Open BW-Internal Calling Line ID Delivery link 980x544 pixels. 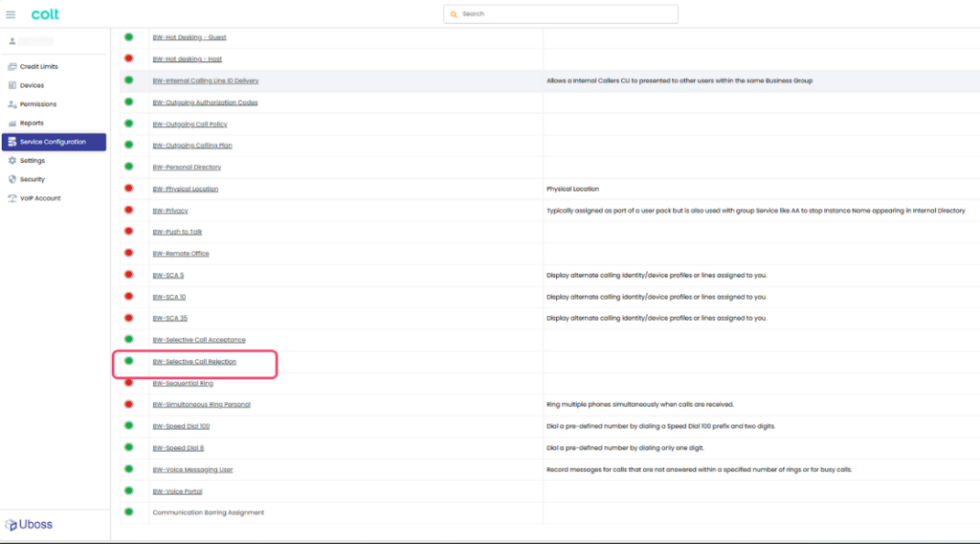(x=205, y=81)
